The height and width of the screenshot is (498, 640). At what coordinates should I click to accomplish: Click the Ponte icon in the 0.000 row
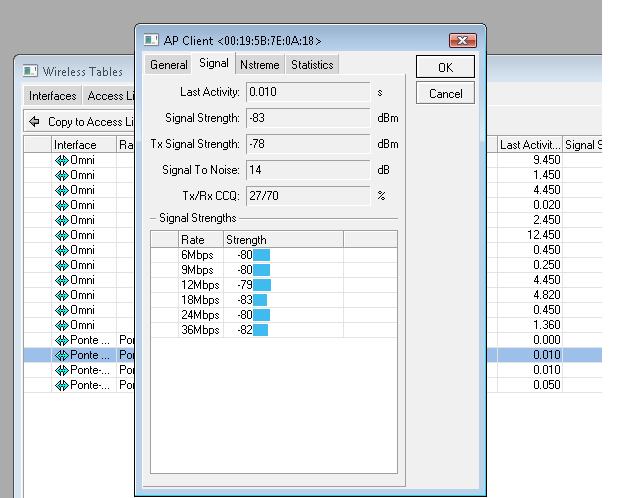[x=61, y=340]
